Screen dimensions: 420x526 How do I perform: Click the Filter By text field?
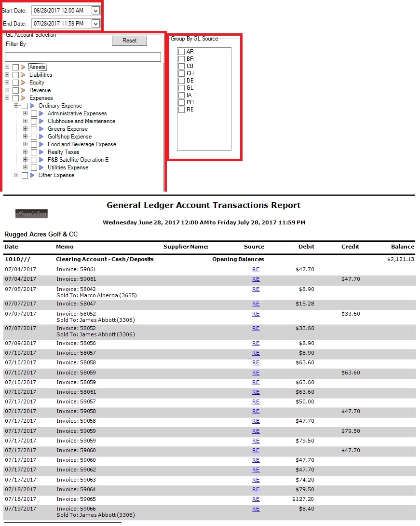pyautogui.click(x=82, y=57)
